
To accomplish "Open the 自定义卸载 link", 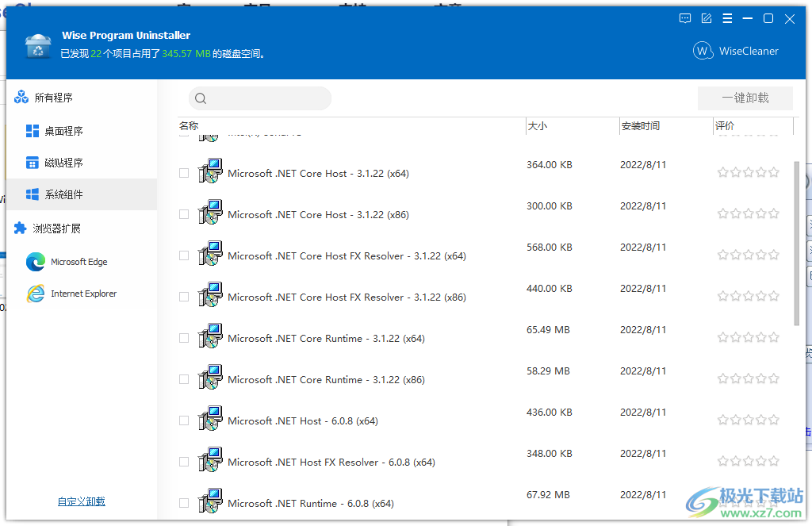I will click(x=81, y=501).
